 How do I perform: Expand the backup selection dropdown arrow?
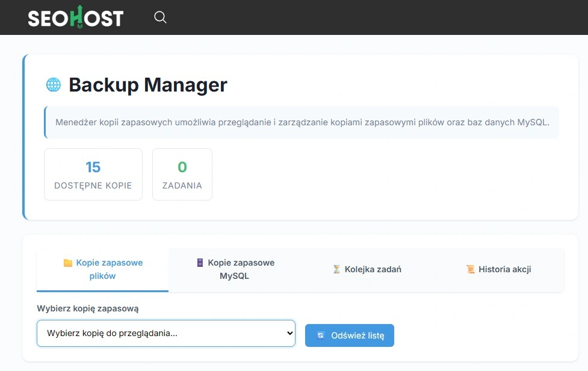(x=291, y=333)
